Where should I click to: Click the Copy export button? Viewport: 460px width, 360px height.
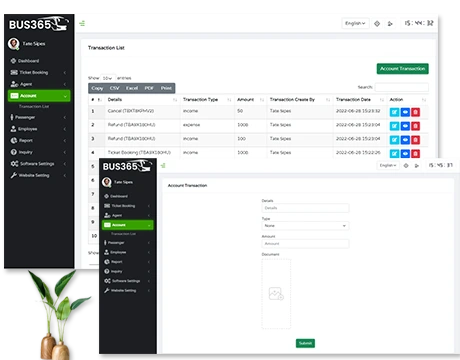coord(97,88)
